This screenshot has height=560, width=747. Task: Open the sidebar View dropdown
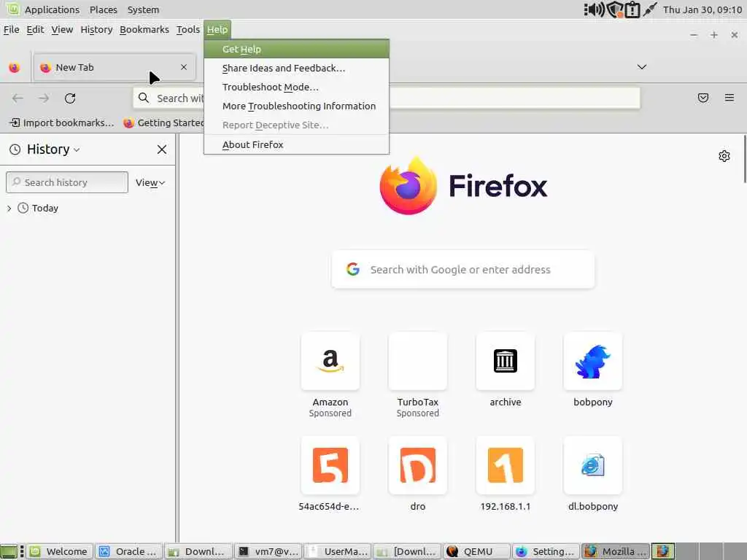[x=150, y=183]
